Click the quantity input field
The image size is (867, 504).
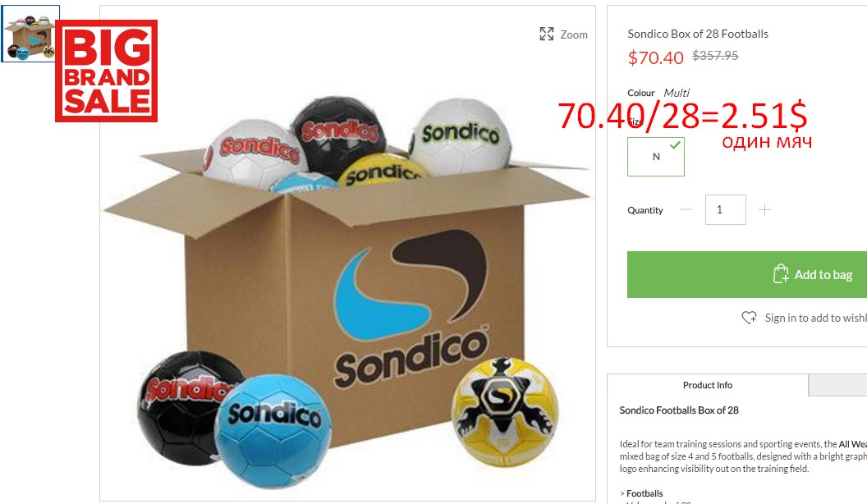point(726,209)
